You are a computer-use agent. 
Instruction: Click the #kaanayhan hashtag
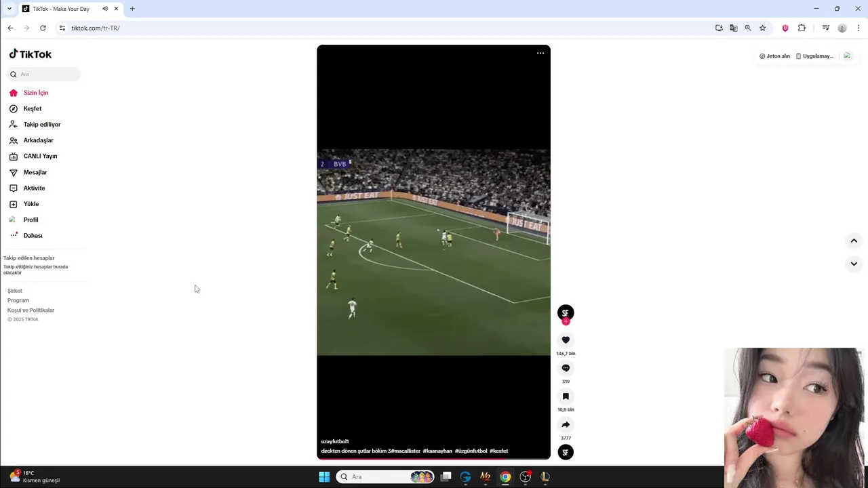437,451
